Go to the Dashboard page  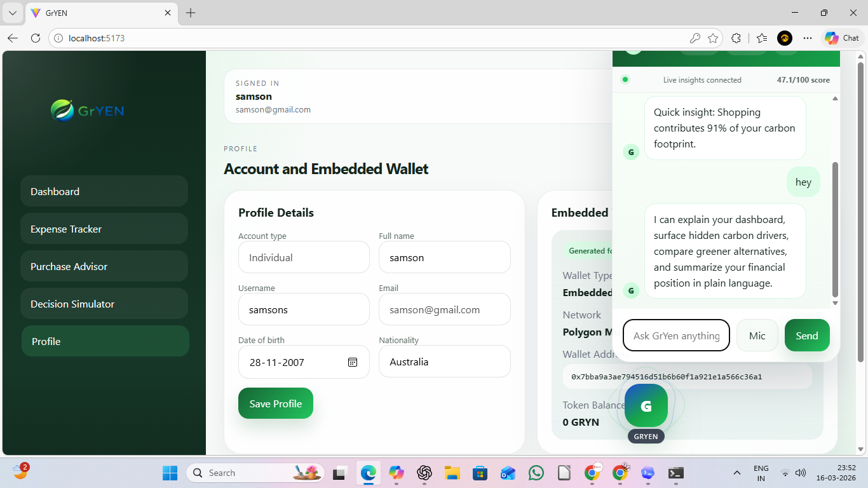(x=104, y=191)
